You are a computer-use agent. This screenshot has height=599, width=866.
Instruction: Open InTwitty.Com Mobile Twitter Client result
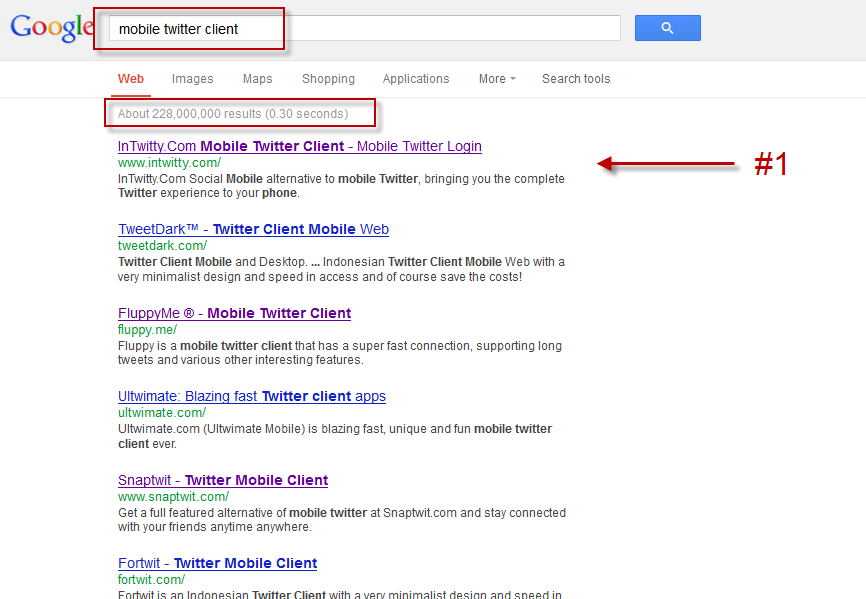tap(299, 146)
